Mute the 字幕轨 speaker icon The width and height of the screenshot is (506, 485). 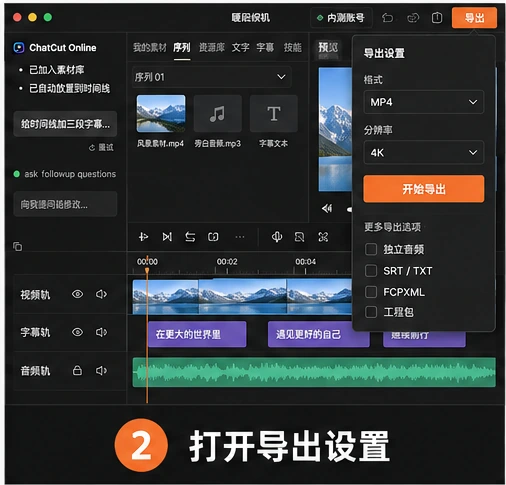pyautogui.click(x=101, y=332)
